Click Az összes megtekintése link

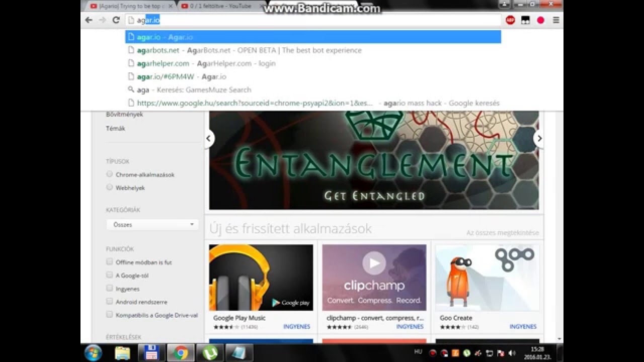click(502, 233)
